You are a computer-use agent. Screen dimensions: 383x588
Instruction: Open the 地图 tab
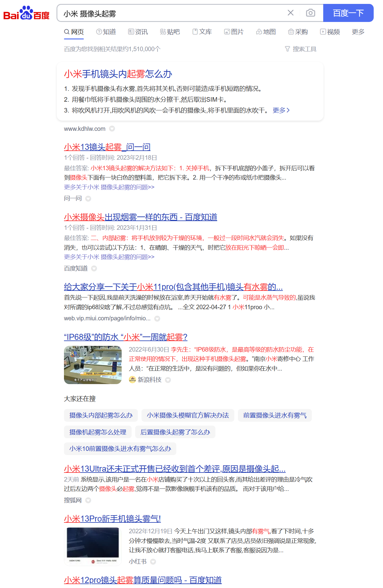tap(266, 32)
